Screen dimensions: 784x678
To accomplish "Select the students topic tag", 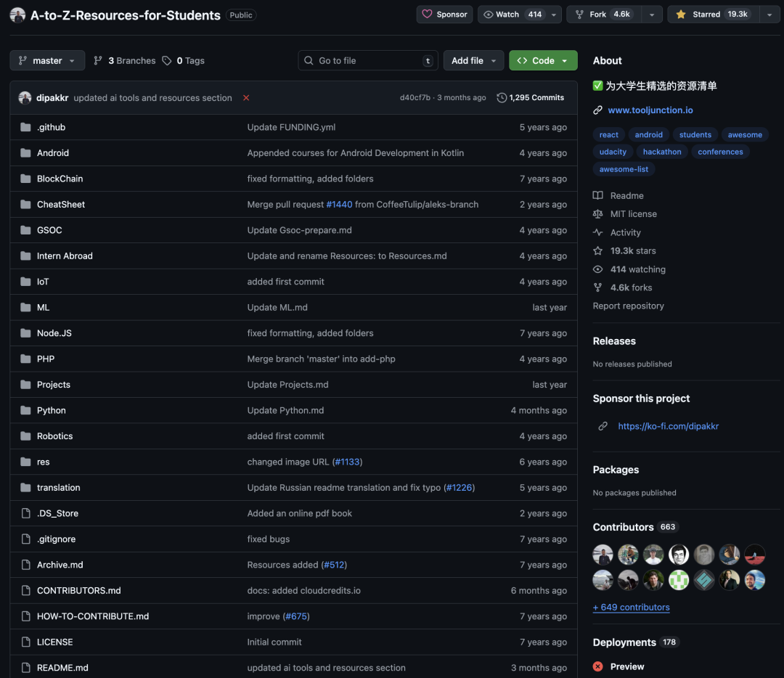I will [695, 134].
